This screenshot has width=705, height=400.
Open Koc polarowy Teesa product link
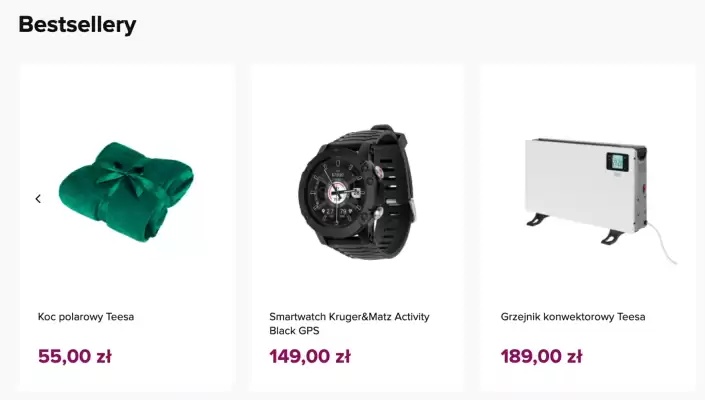click(86, 317)
